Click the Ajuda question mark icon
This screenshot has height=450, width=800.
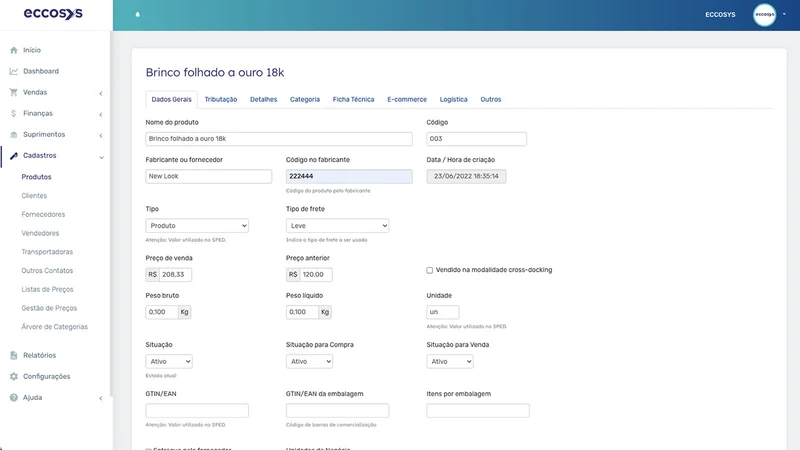(14, 397)
